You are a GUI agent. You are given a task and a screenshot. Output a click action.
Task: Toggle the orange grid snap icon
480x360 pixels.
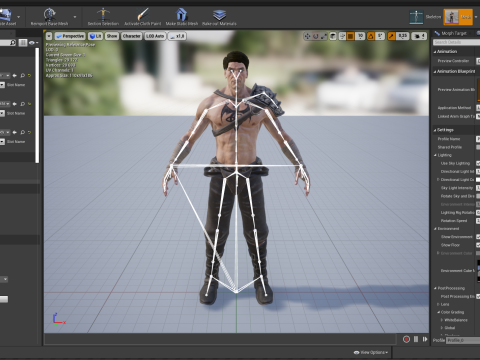point(350,36)
